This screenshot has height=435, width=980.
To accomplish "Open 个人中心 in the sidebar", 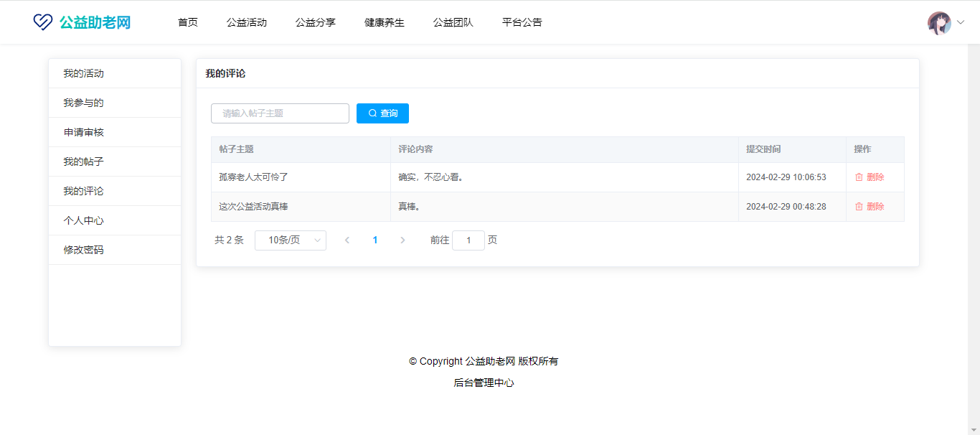I will pos(83,221).
